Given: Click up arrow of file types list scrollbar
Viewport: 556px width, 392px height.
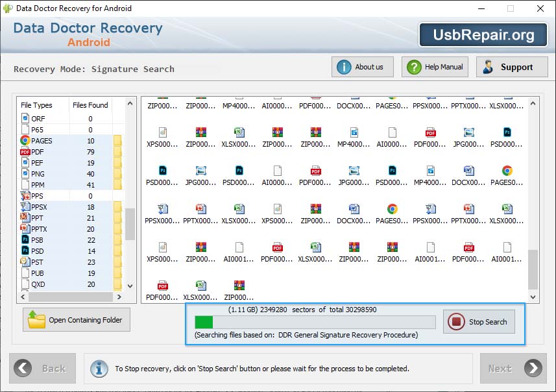Looking at the screenshot, I should [130, 104].
